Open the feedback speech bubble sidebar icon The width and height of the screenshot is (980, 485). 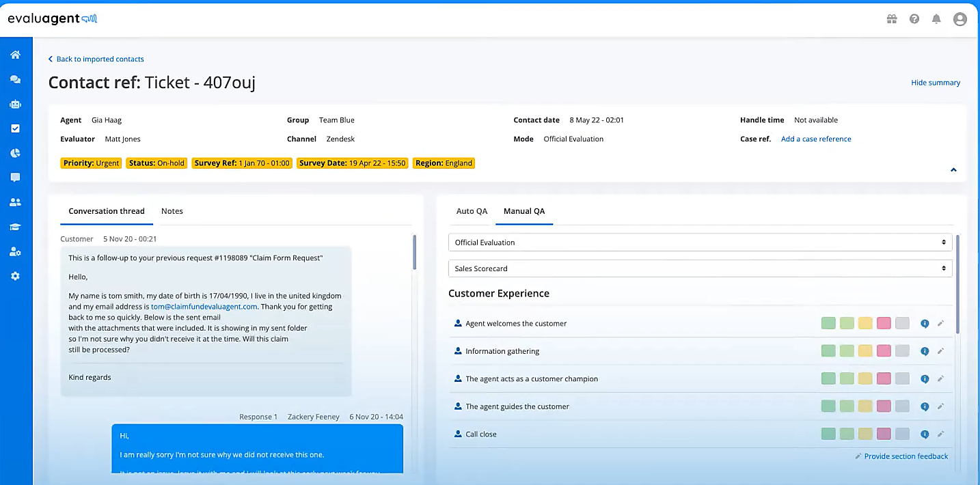15,178
